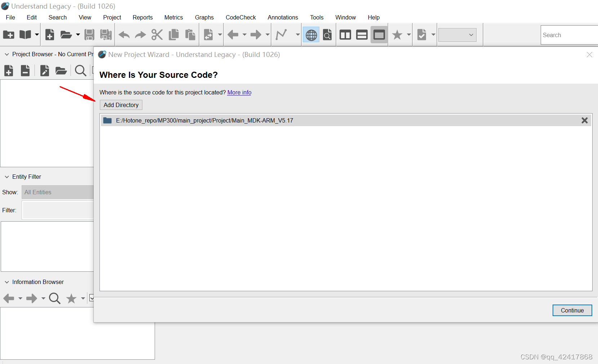Click the New File toolbar icon

pos(50,35)
